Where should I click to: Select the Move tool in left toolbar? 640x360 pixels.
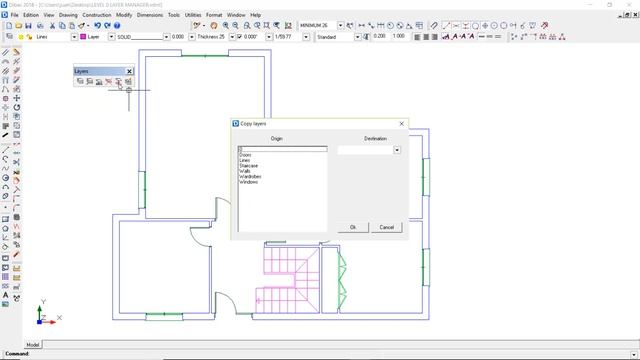click(x=17, y=98)
